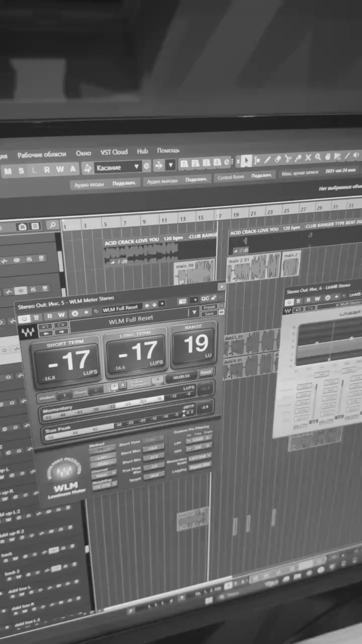The image size is (362, 644).
Task: Select the main 2 01 audio clip
Action: pyautogui.click(x=253, y=267)
